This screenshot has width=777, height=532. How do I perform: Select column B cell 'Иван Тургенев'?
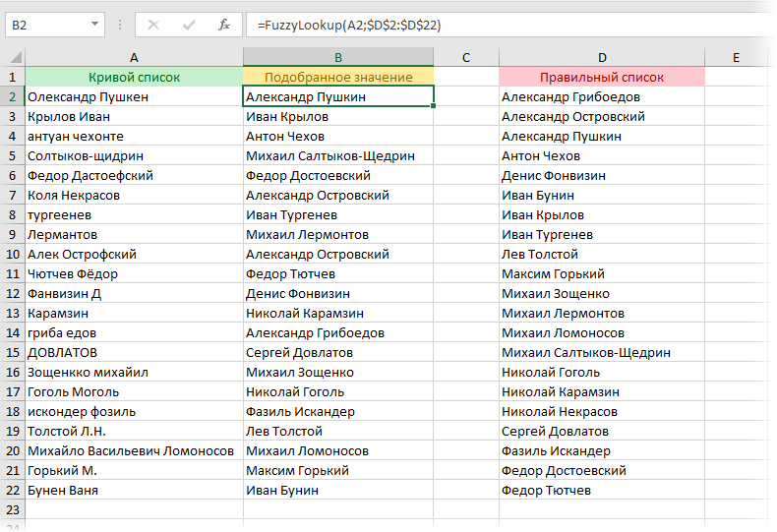(x=338, y=215)
